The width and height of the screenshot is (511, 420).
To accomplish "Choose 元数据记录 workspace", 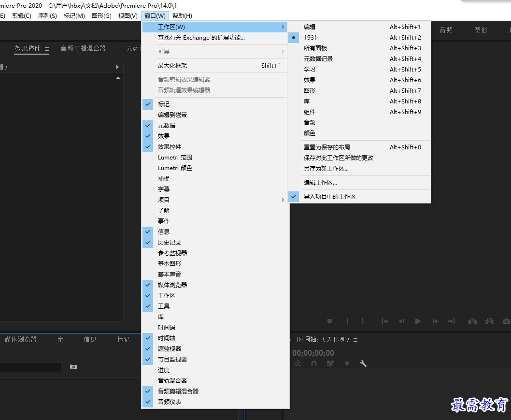I will 359,58.
